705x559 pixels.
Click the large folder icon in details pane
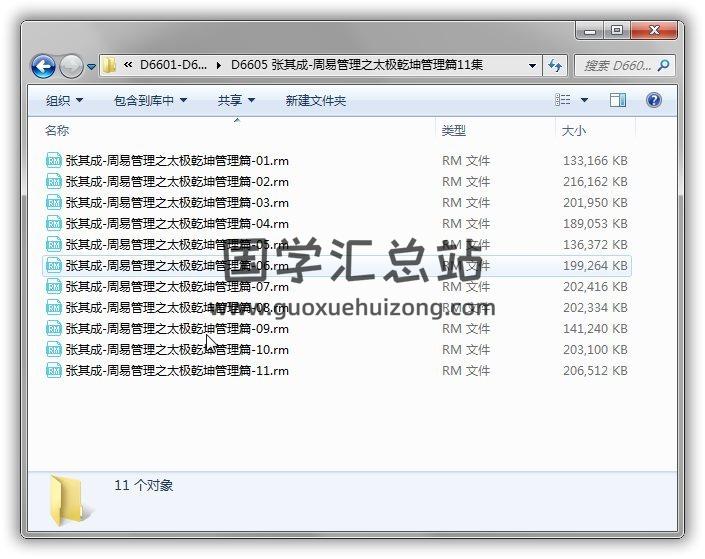click(70, 500)
